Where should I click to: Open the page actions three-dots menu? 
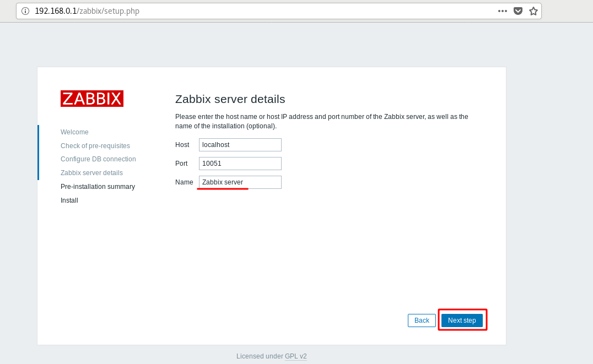(x=502, y=11)
